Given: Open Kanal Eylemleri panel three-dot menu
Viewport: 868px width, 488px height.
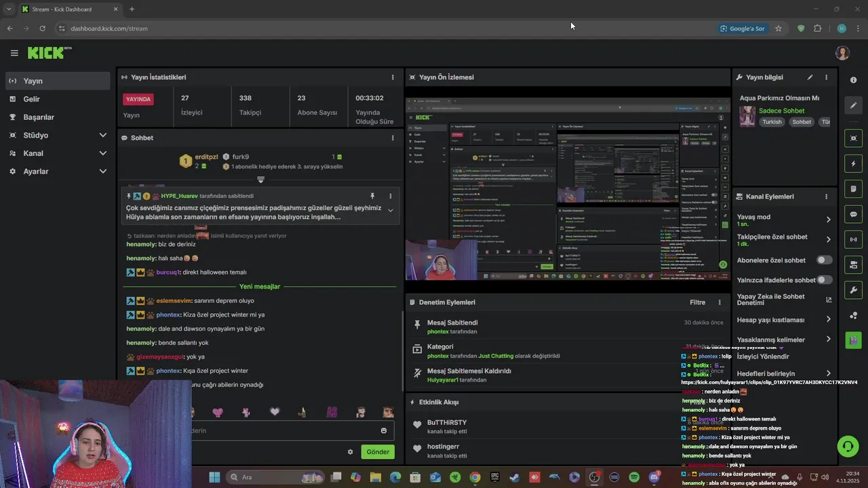Looking at the screenshot, I should pyautogui.click(x=826, y=197).
